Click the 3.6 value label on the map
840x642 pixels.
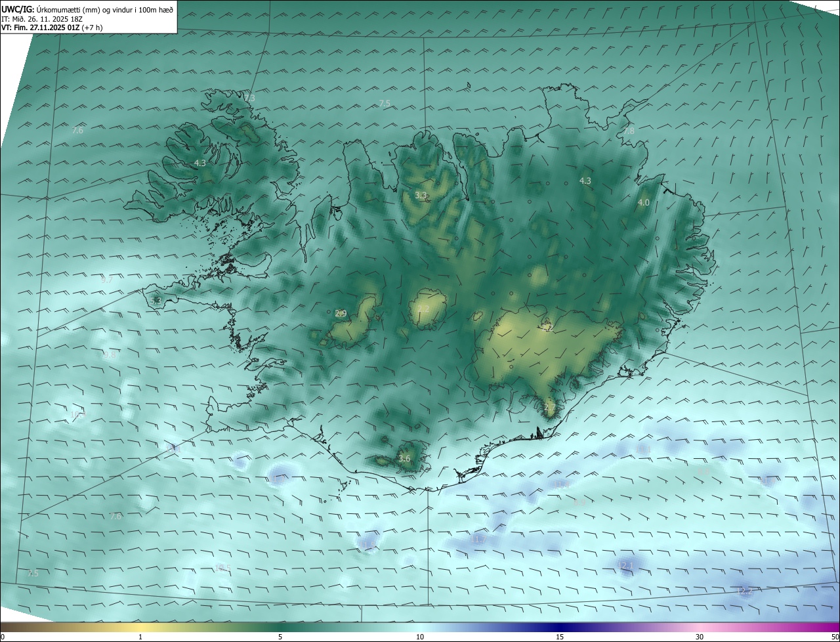[x=404, y=459]
